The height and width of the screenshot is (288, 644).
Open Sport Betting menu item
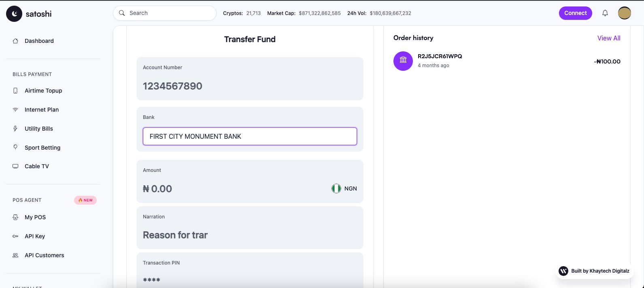coord(42,148)
